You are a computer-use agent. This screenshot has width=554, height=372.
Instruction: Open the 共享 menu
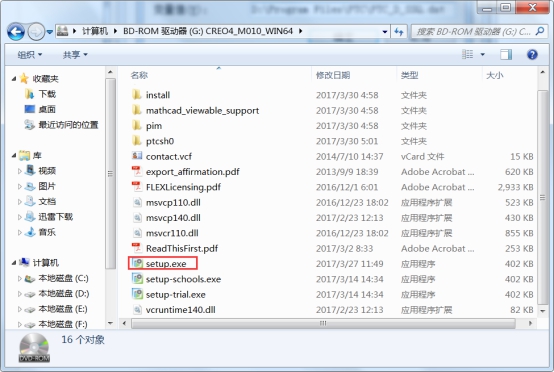point(75,55)
